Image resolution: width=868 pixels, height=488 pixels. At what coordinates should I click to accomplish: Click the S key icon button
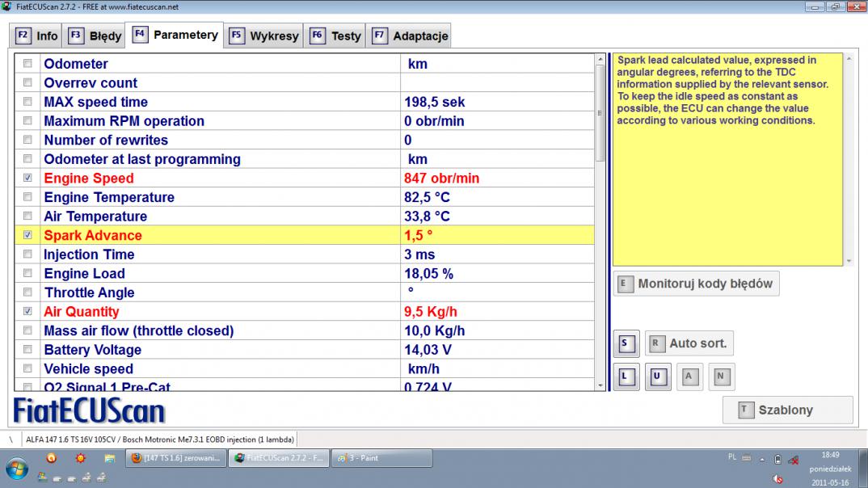626,343
